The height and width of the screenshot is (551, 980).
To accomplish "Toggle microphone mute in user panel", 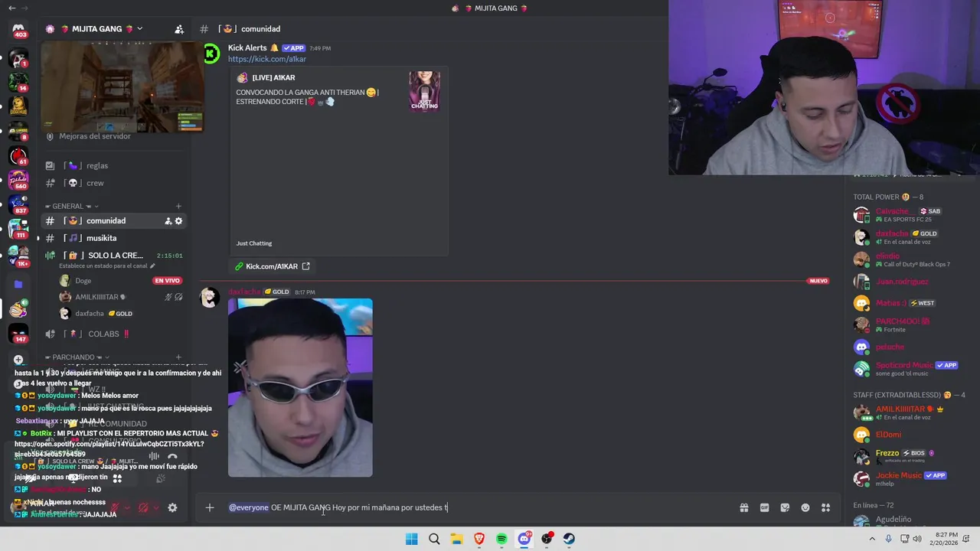I will [113, 507].
